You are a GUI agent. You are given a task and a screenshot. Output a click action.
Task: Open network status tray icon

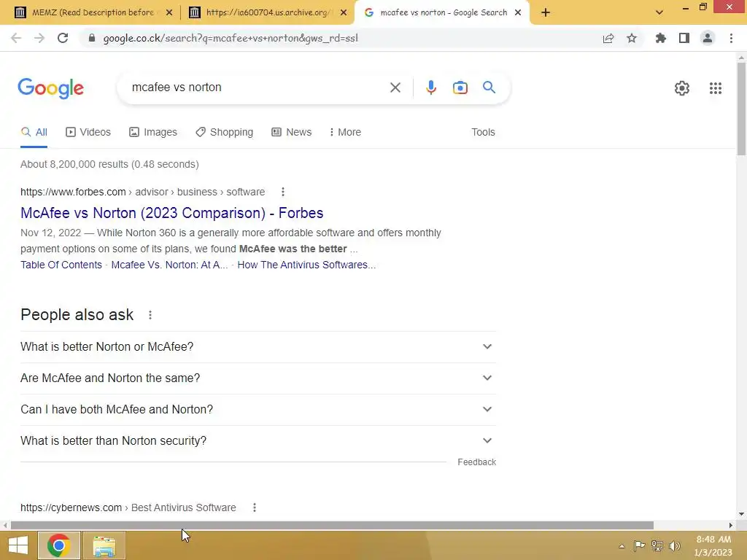[657, 545]
